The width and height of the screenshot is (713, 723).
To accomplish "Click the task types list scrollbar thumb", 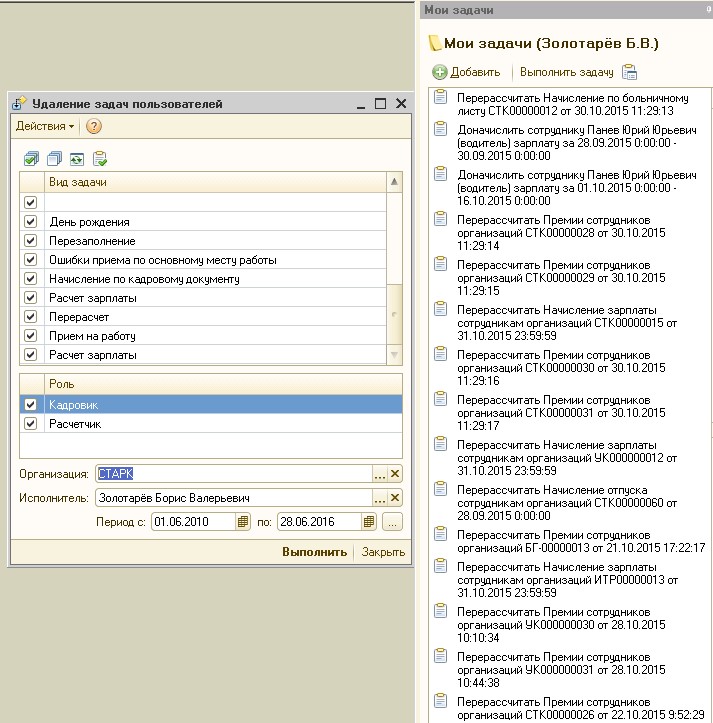I will (x=394, y=314).
